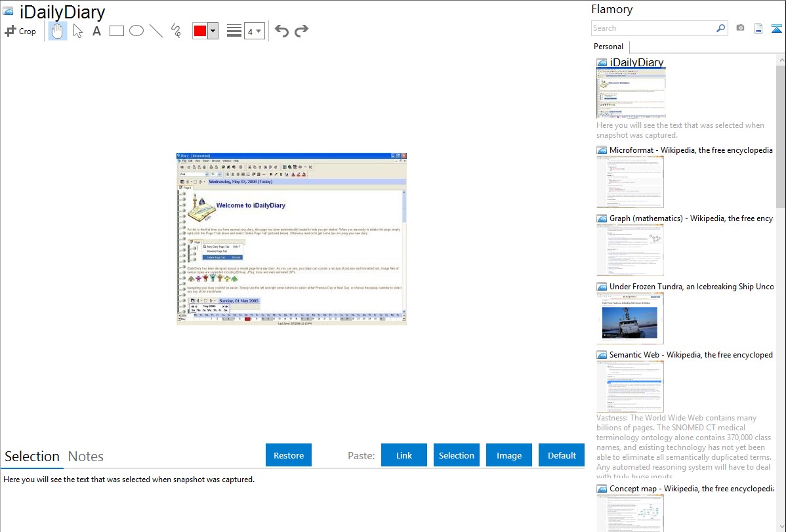Click the magnifier search icon
The image size is (786, 532).
(721, 28)
